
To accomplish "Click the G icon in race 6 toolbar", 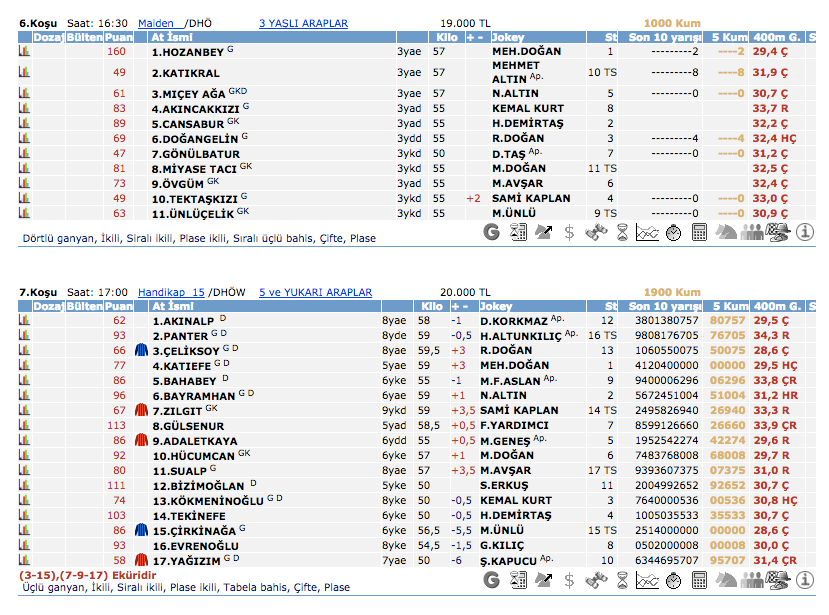I will coord(491,232).
